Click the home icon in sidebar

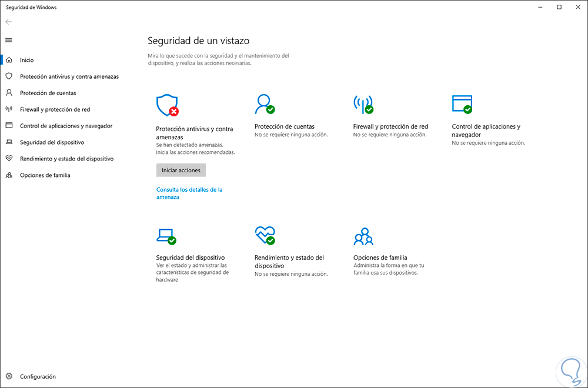pyautogui.click(x=9, y=60)
